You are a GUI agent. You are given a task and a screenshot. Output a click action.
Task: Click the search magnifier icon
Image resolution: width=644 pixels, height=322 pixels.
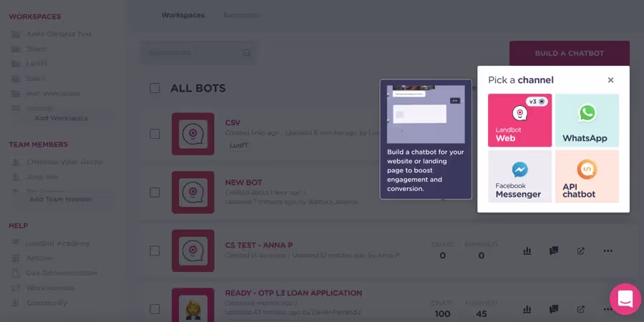click(x=246, y=52)
